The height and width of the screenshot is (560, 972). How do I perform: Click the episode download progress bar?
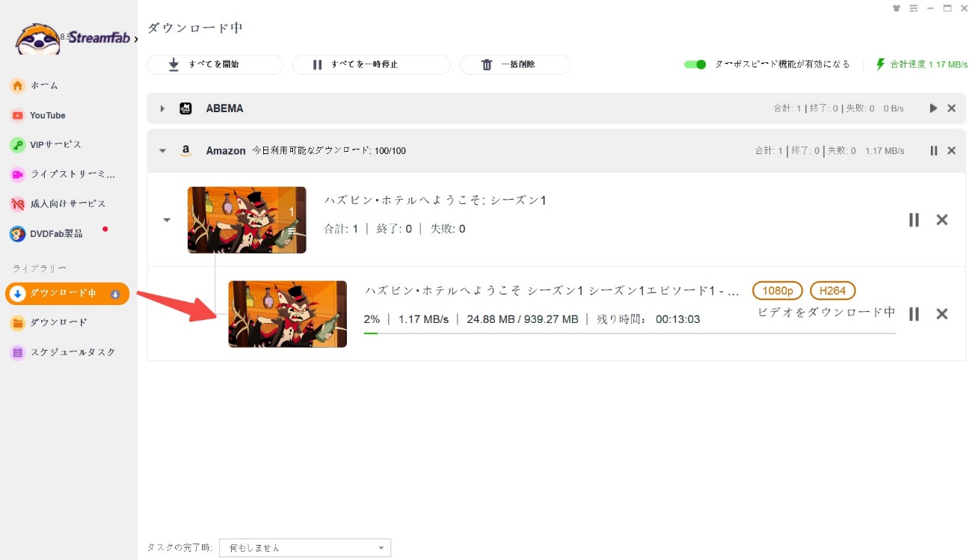pos(630,333)
